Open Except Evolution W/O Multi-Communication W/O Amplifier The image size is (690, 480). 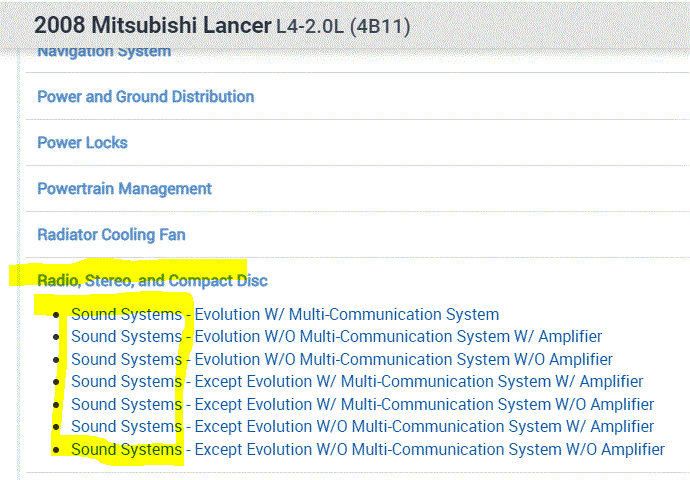[x=367, y=449]
